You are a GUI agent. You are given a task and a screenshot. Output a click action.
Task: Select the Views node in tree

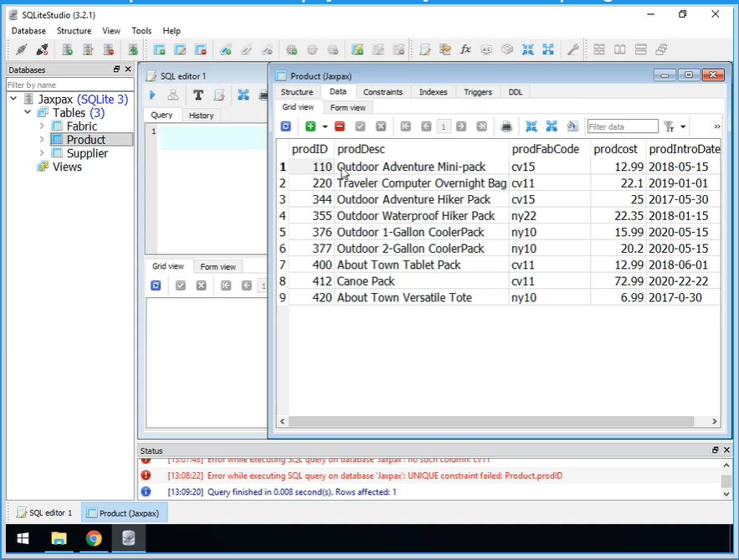67,167
